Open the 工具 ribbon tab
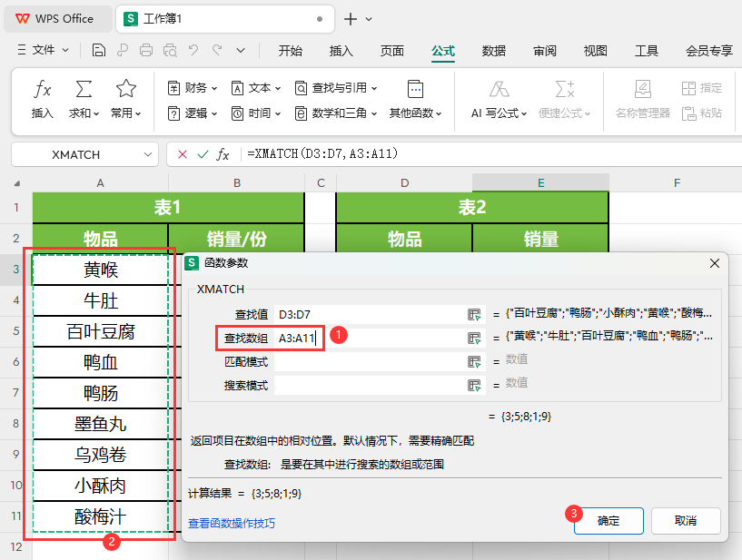Image resolution: width=742 pixels, height=560 pixels. click(647, 51)
